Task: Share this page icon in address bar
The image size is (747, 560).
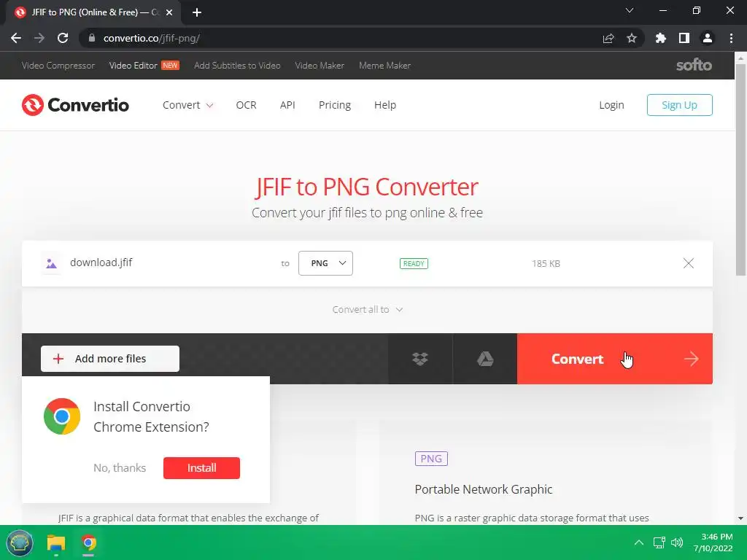Action: click(608, 38)
